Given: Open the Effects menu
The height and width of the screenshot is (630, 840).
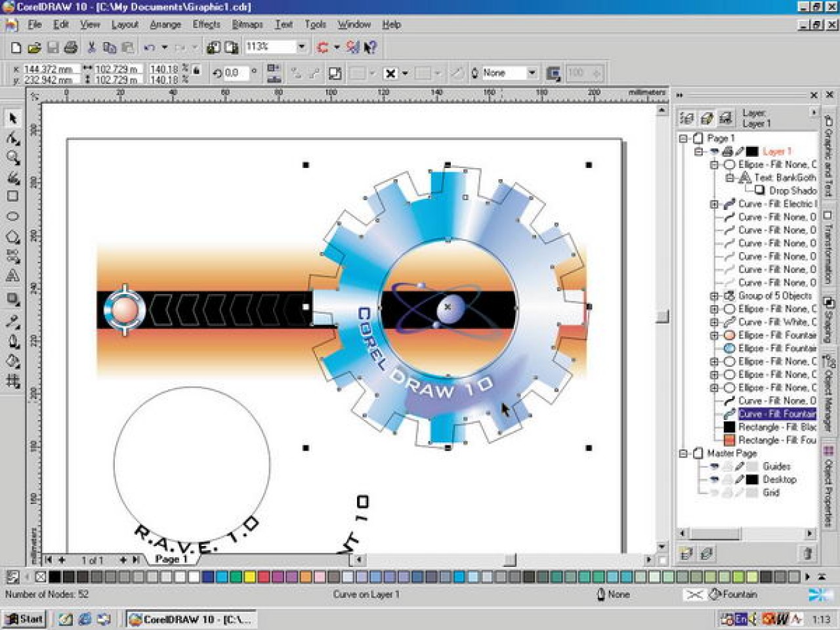Looking at the screenshot, I should click(x=207, y=24).
